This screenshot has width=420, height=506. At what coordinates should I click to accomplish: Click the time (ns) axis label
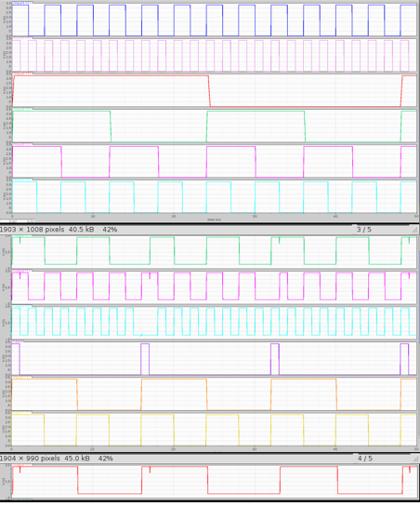[x=214, y=220]
